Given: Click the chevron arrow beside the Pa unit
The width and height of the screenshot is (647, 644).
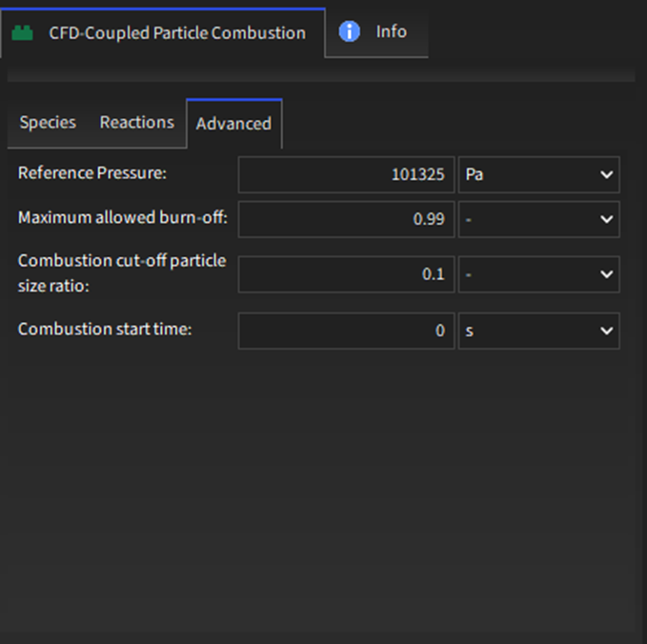Looking at the screenshot, I should [606, 175].
